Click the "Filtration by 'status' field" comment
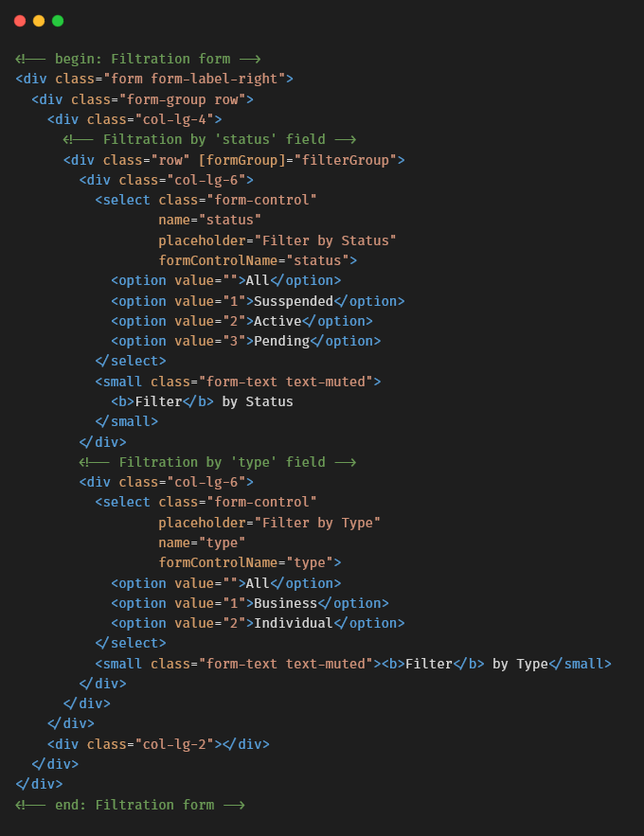 click(x=210, y=140)
